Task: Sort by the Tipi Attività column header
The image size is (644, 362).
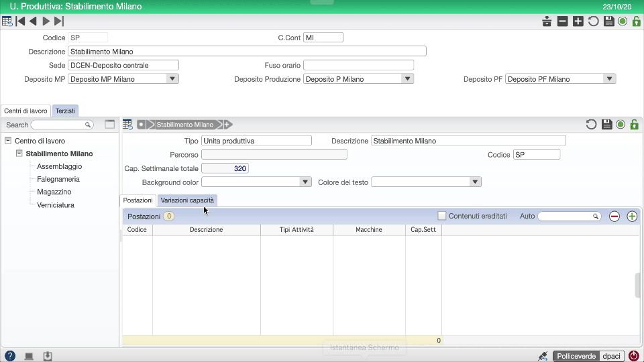Action: [x=297, y=229]
